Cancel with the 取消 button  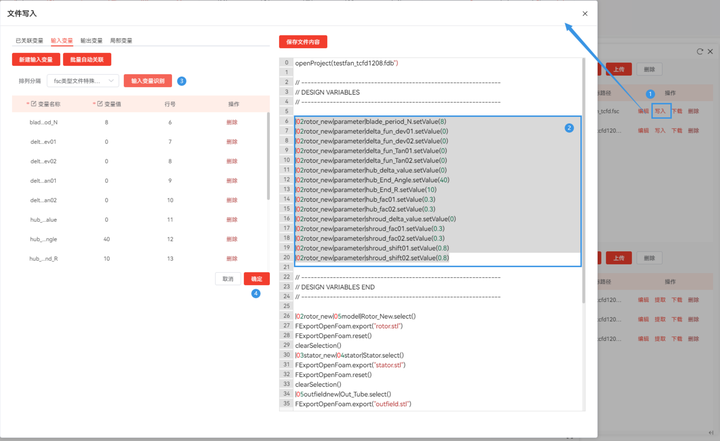(x=228, y=279)
